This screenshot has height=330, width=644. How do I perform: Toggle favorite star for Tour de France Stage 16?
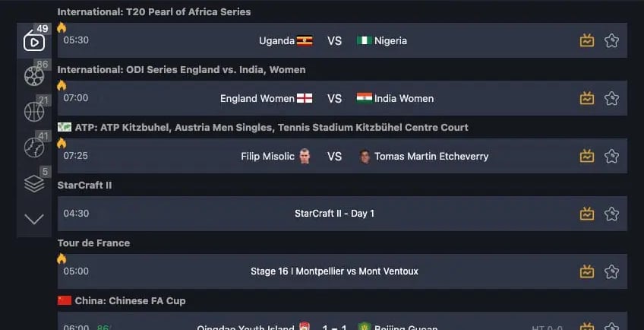[611, 271]
